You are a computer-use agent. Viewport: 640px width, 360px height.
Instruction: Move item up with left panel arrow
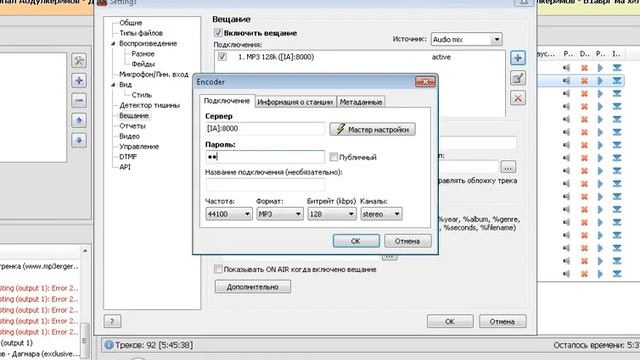click(79, 120)
